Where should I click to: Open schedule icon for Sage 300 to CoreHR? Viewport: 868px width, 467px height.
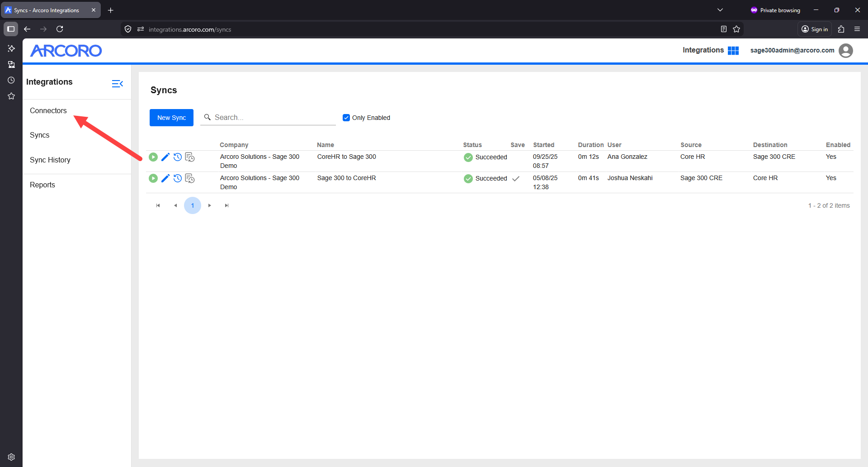click(190, 178)
